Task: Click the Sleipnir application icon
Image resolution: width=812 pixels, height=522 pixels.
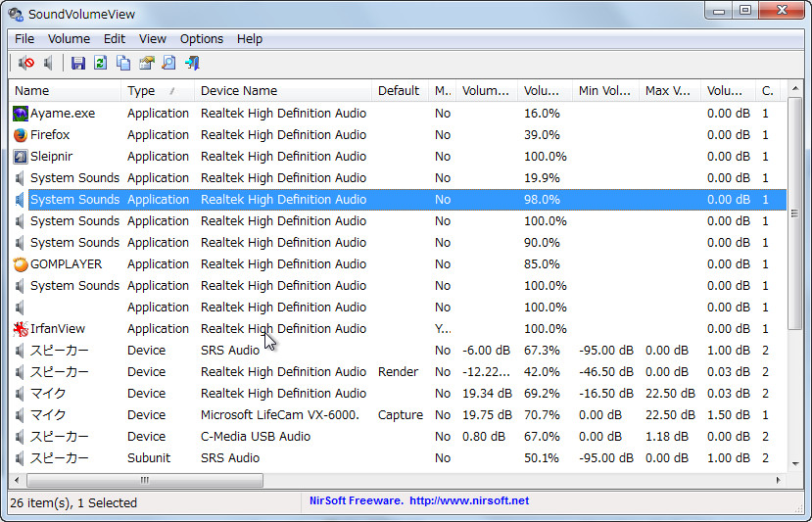Action: [21, 157]
